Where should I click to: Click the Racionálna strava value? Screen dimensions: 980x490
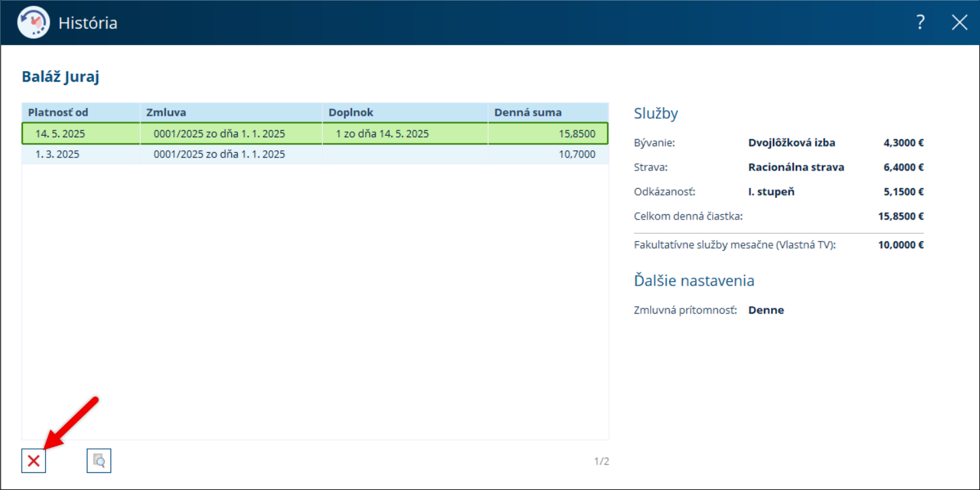(x=796, y=167)
